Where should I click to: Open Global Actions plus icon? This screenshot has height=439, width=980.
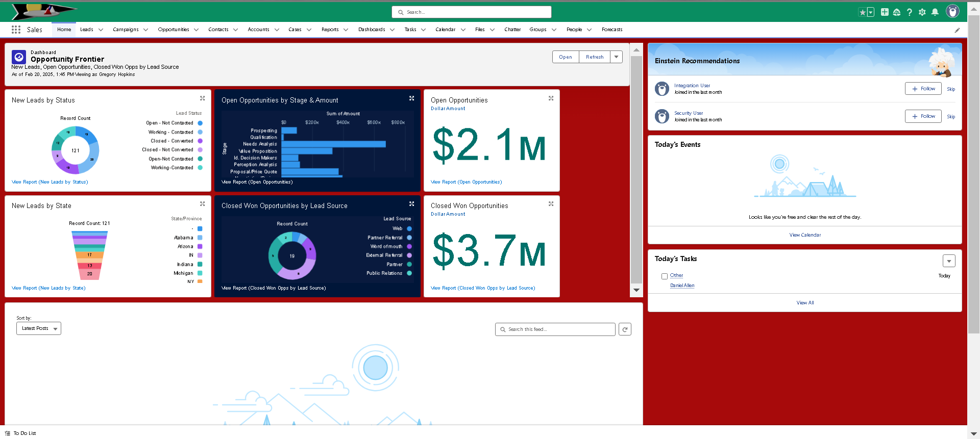885,12
